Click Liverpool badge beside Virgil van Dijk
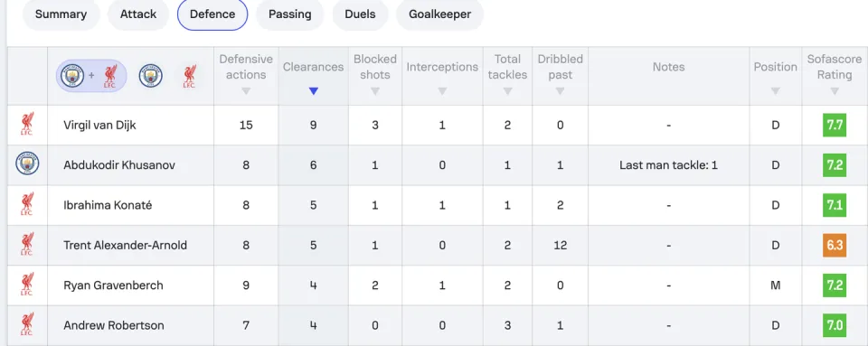The width and height of the screenshot is (868, 346). (27, 125)
